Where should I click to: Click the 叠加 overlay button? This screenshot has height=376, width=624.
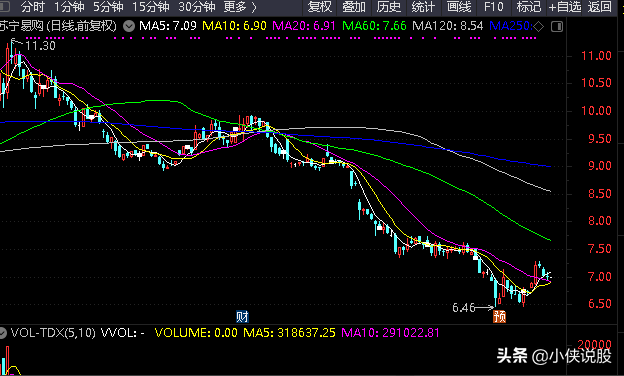354,6
